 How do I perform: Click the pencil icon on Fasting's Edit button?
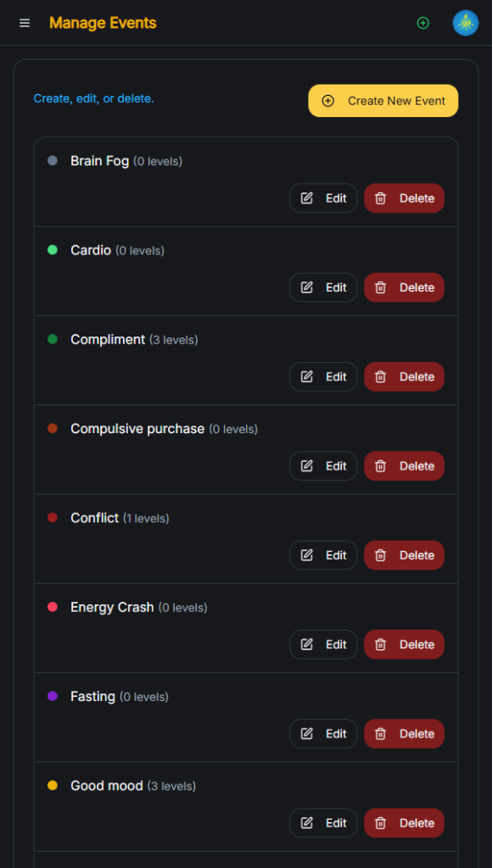coord(307,733)
